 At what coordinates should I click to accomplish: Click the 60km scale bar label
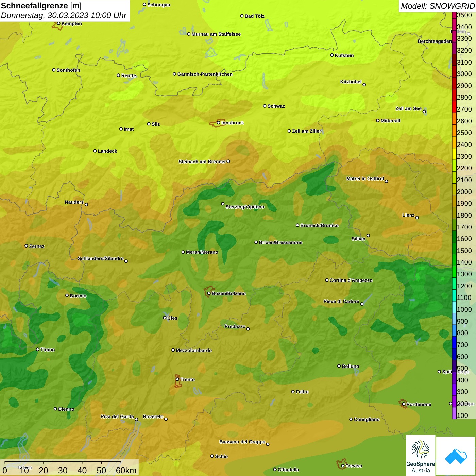pyautogui.click(x=126, y=470)
